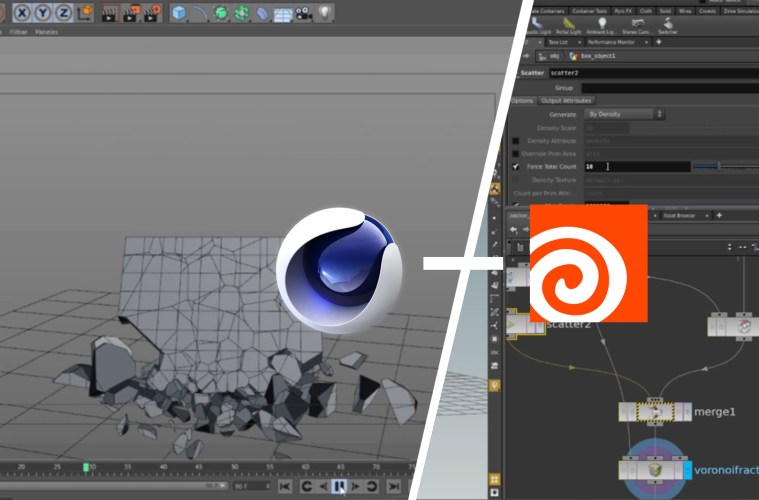Click the Stereo Camera shelf tool
This screenshot has height=500, width=759.
click(637, 26)
